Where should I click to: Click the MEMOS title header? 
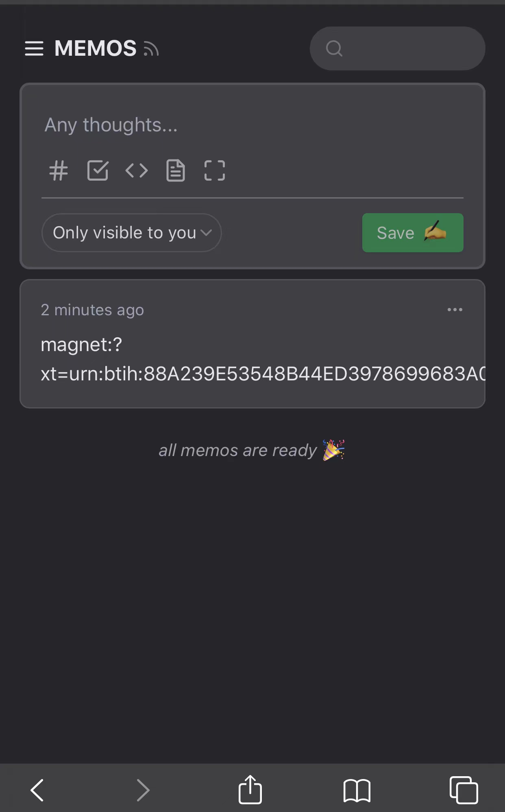click(96, 48)
